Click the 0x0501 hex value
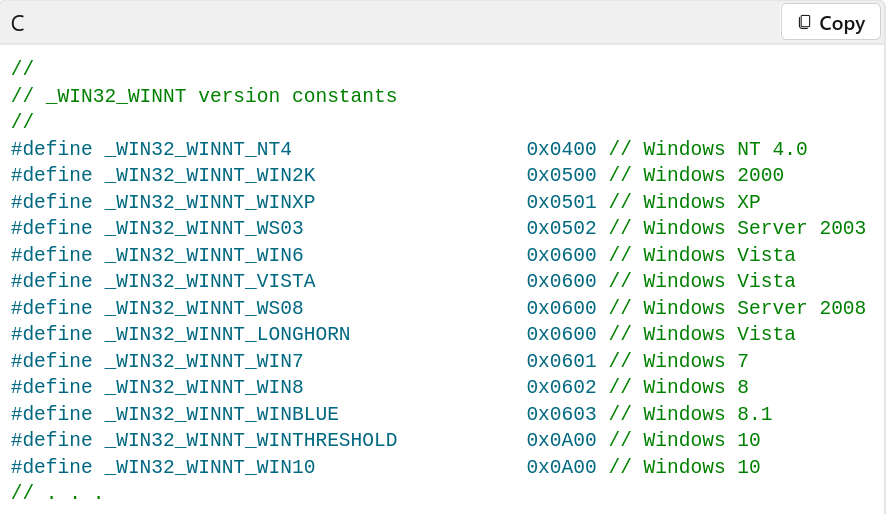The image size is (886, 514). pyautogui.click(x=561, y=202)
